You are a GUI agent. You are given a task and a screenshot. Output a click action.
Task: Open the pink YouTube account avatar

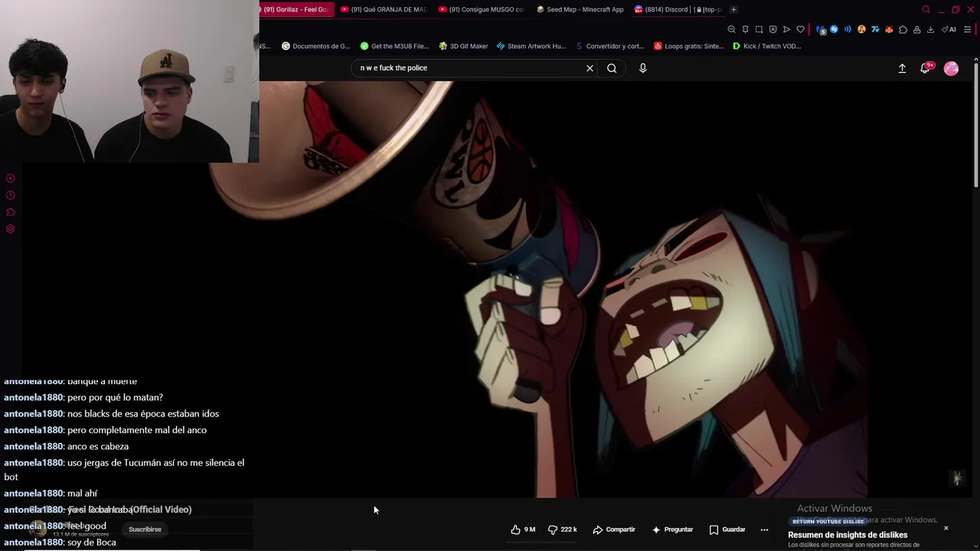(951, 68)
